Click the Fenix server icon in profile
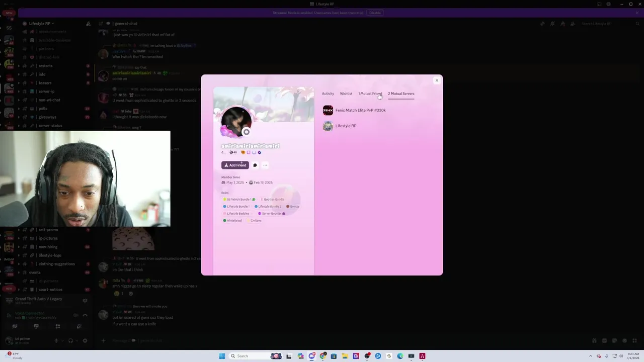 [328, 110]
